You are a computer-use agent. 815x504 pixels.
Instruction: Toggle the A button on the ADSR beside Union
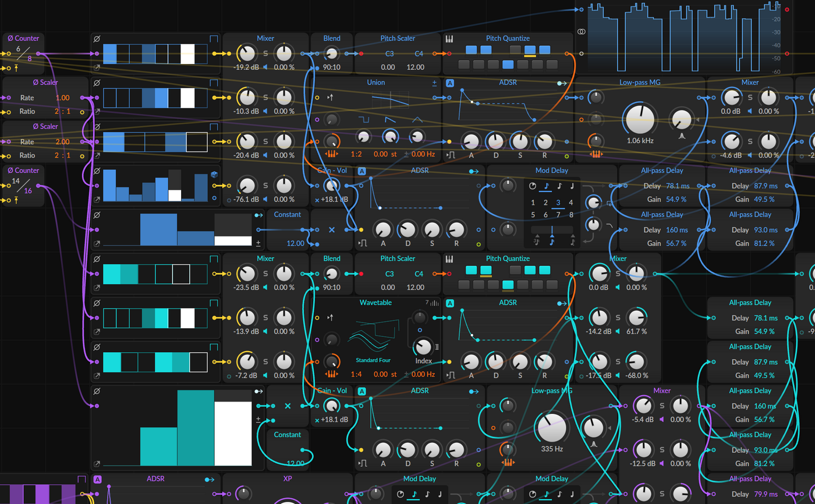(x=450, y=83)
